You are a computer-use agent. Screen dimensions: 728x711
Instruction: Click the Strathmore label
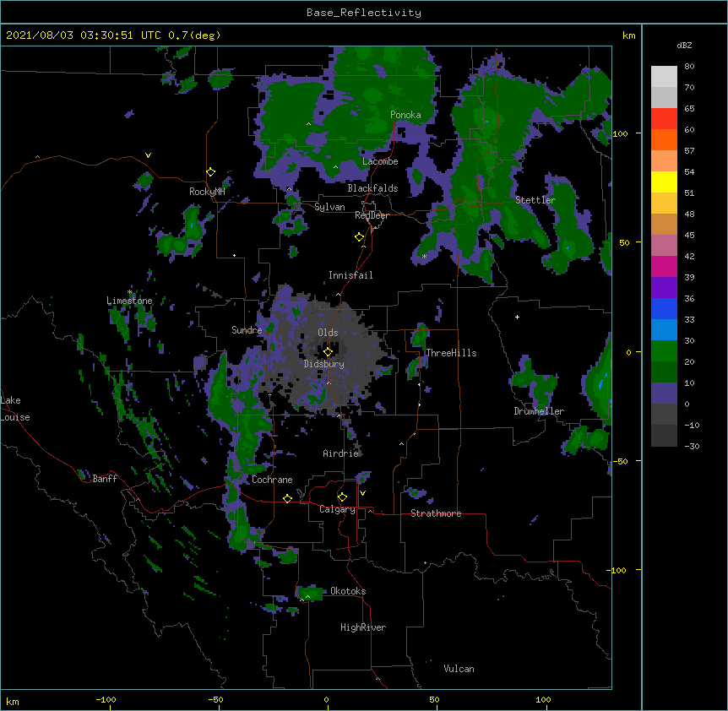coord(436,513)
